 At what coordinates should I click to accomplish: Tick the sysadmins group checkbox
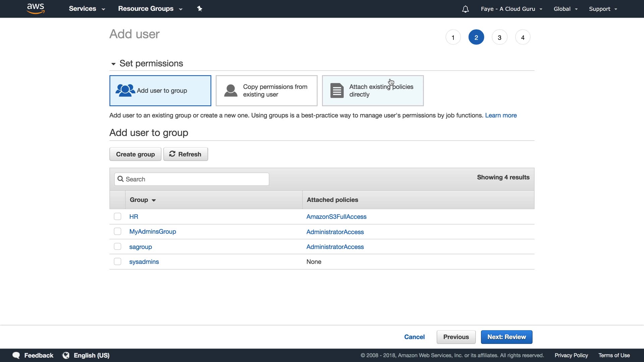117,261
